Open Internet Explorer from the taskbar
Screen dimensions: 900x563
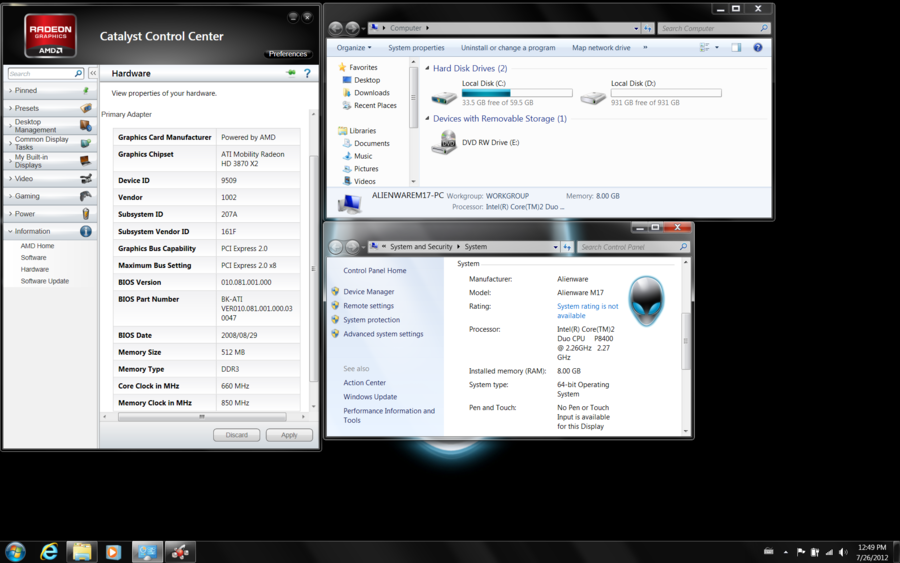[x=49, y=552]
